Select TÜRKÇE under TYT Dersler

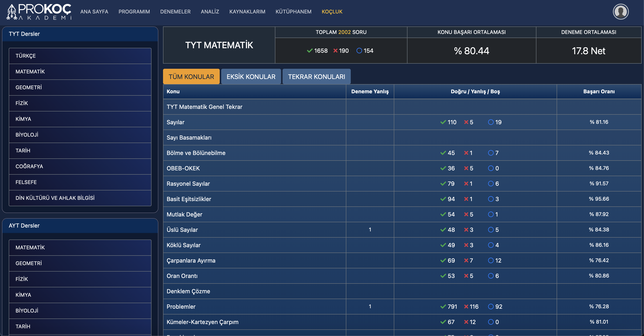pos(80,56)
